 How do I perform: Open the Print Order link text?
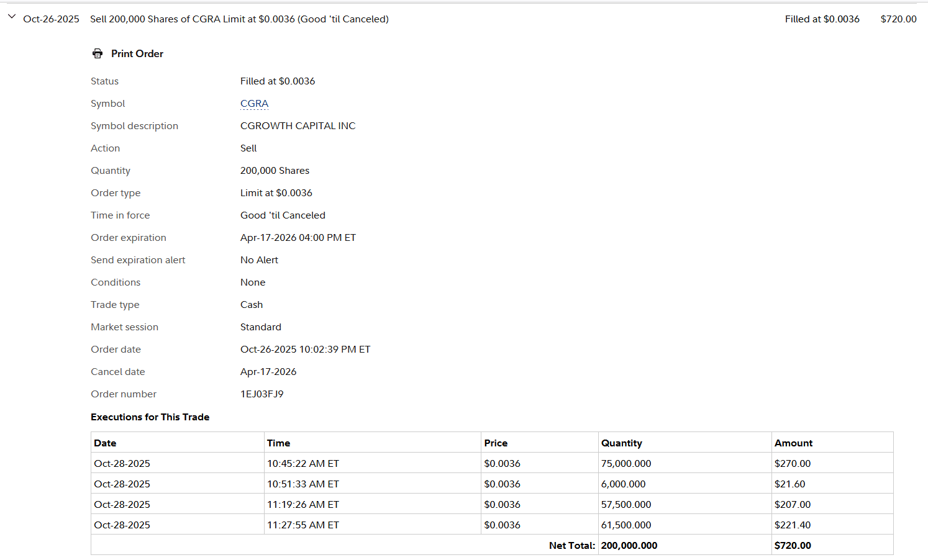click(x=137, y=53)
